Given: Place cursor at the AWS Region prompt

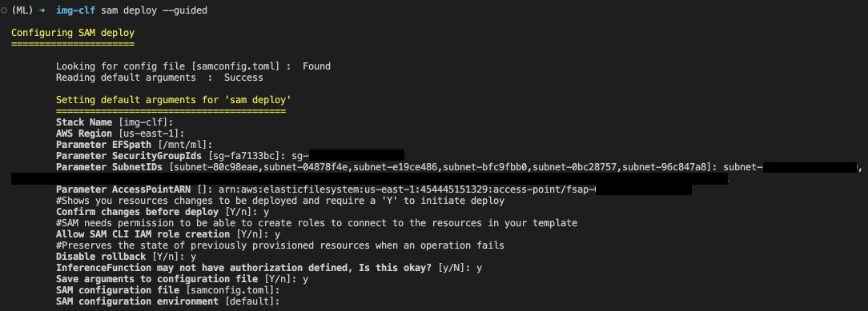Looking at the screenshot, I should click(119, 134).
